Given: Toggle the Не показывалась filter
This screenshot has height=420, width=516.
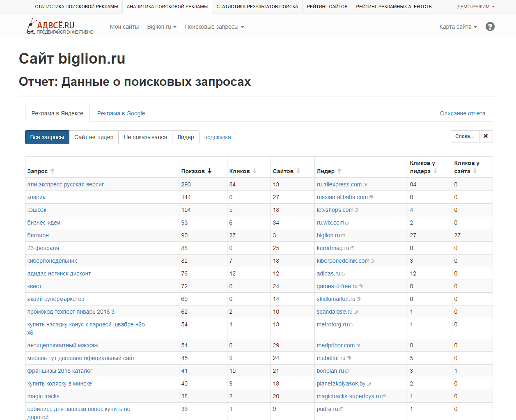Looking at the screenshot, I should [x=146, y=137].
